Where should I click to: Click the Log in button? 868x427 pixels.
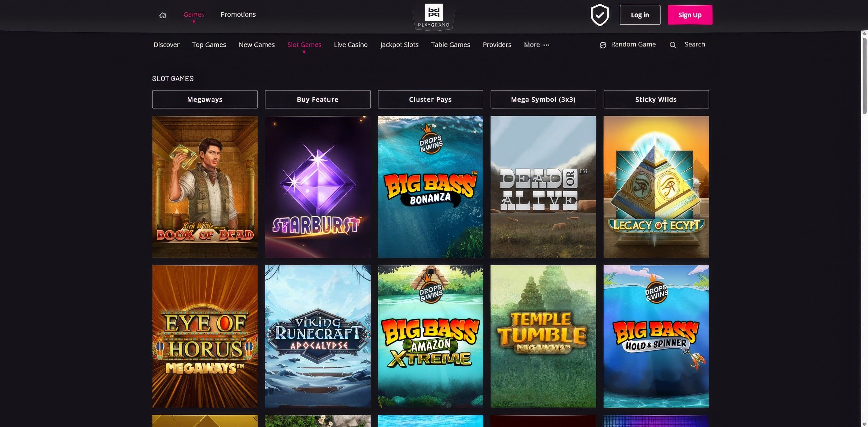[x=640, y=15]
